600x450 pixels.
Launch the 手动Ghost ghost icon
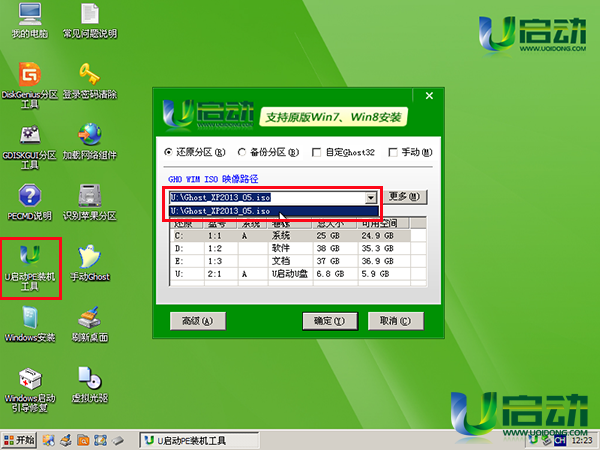tap(90, 263)
